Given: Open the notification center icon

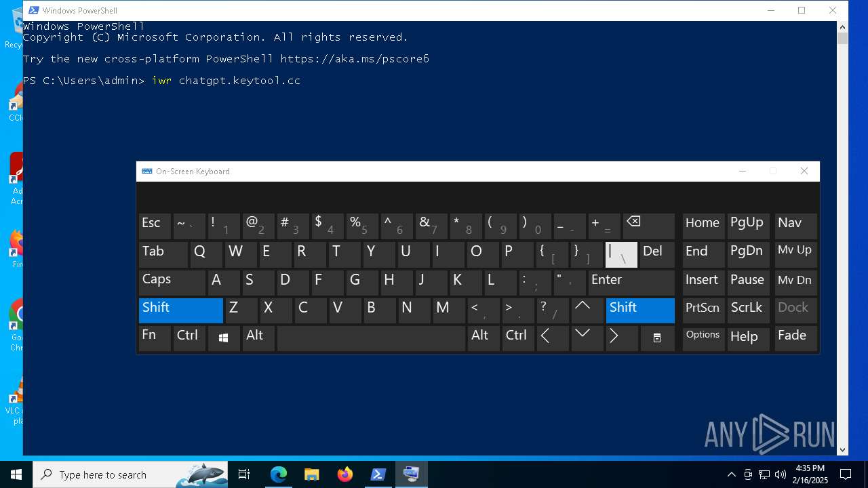Looking at the screenshot, I should tap(846, 474).
